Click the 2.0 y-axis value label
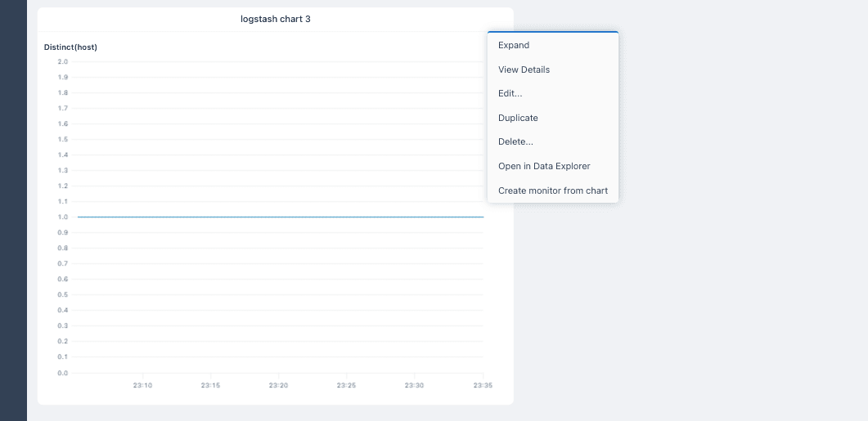The height and width of the screenshot is (421, 868). (x=62, y=61)
